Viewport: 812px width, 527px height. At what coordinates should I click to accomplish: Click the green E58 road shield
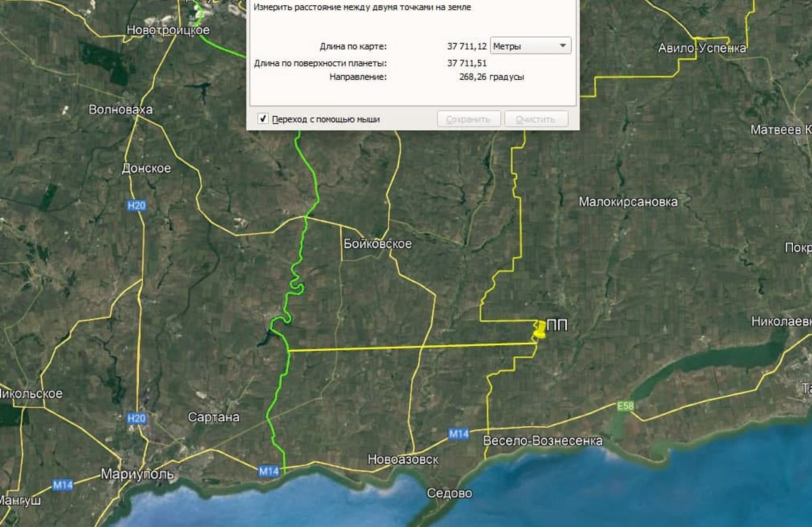(x=625, y=406)
